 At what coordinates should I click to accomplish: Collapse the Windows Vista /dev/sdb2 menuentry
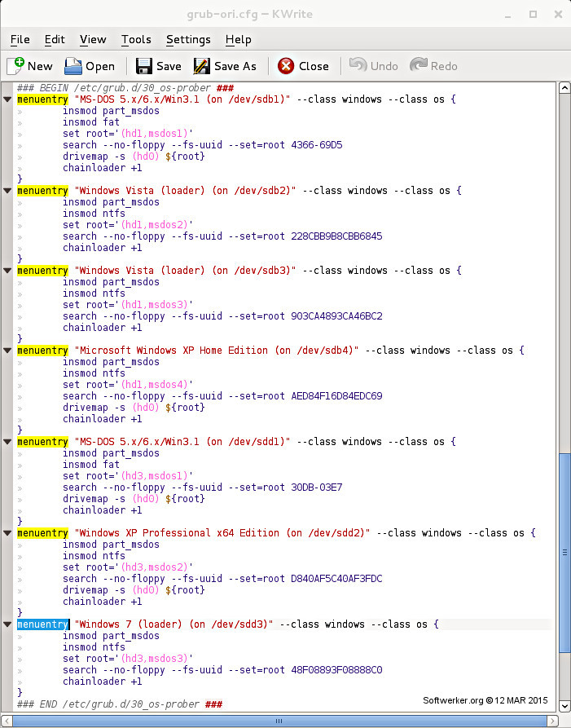click(7, 191)
